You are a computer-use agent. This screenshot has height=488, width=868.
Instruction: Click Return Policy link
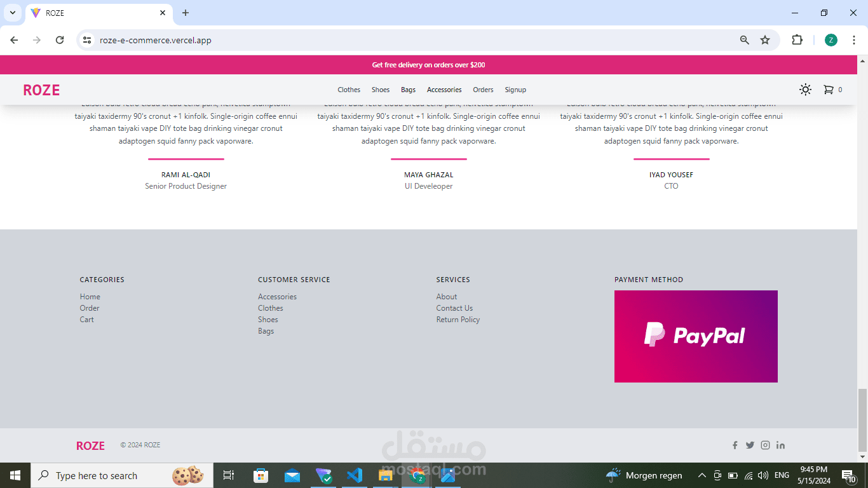tap(458, 320)
